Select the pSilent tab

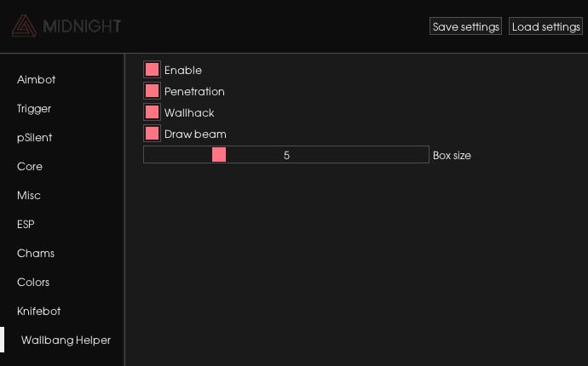coord(35,138)
